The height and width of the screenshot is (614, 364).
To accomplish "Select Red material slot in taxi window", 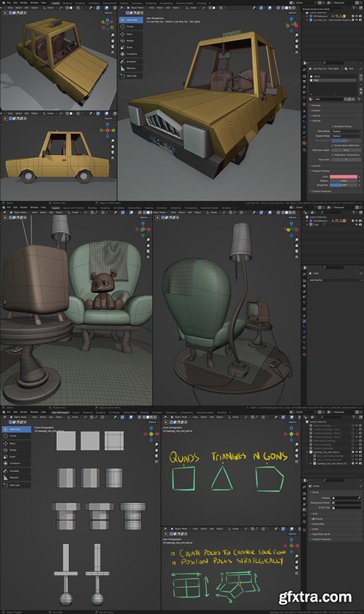I will [x=334, y=80].
